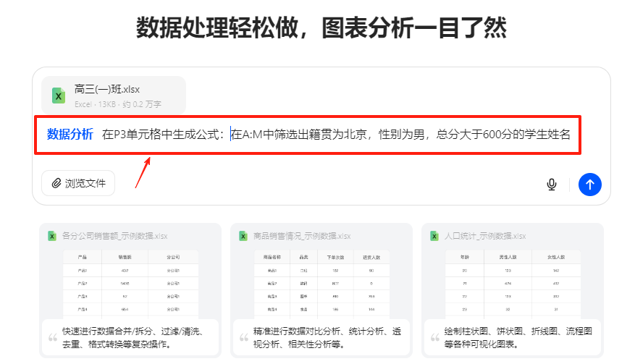The image size is (635, 364).
Task: Click the Excel icon of 高三(一)班.xlsx attachment
Action: (x=59, y=96)
